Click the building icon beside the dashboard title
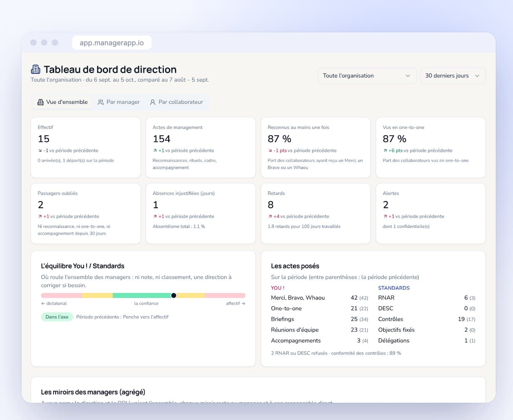Viewport: 513px width, 420px height. [x=36, y=69]
